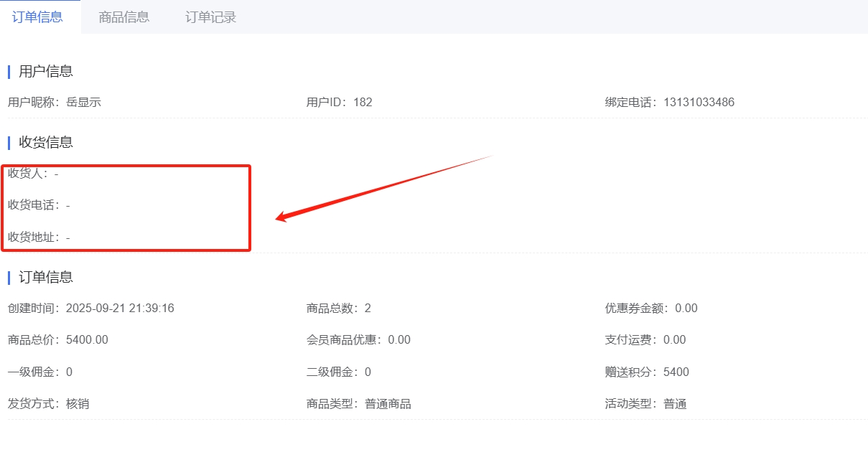Click the 订单信息 section heading

point(46,277)
